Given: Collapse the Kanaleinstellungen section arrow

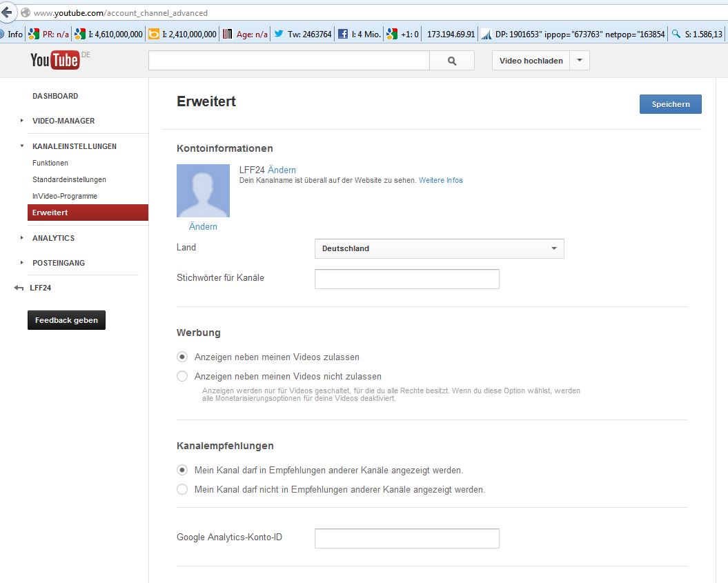Looking at the screenshot, I should click(22, 146).
